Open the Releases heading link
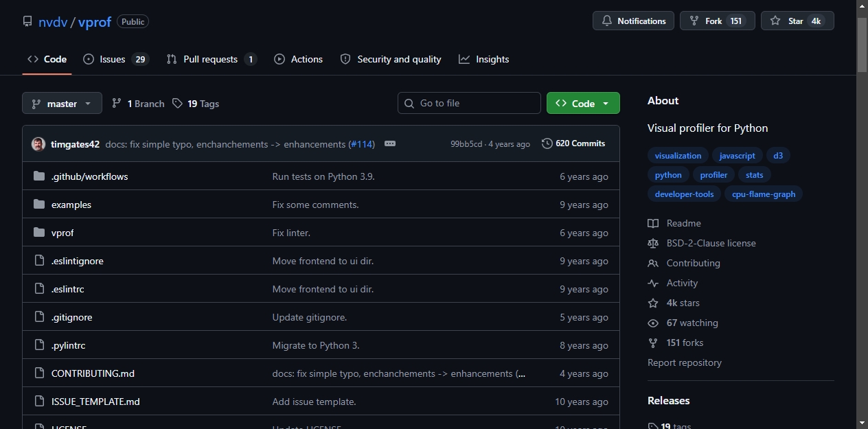The image size is (868, 429). 668,400
